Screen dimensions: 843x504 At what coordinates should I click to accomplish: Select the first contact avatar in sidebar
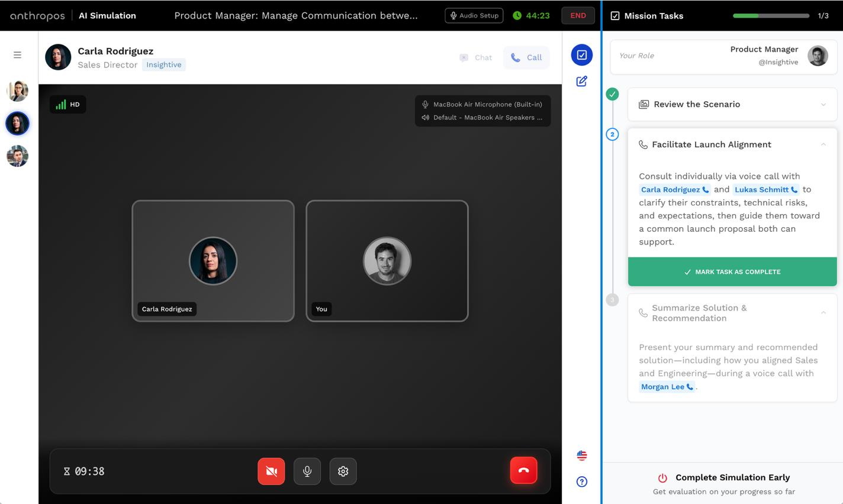click(x=17, y=91)
